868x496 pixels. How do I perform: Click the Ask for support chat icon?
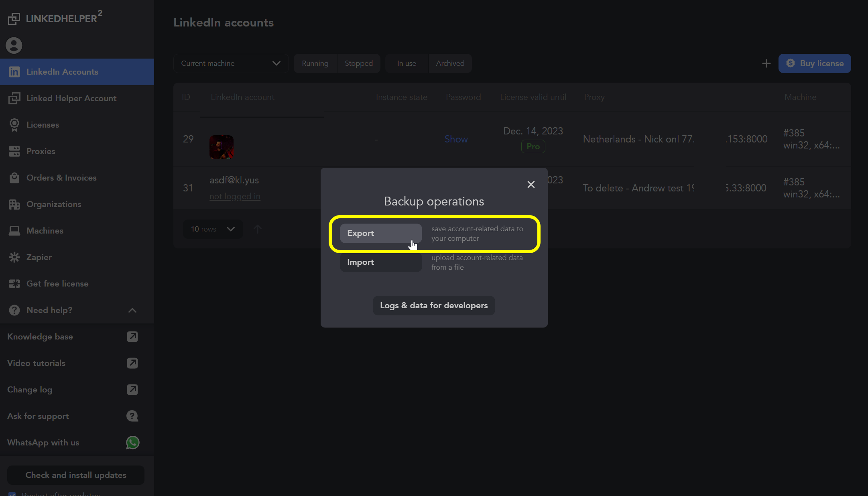click(132, 416)
